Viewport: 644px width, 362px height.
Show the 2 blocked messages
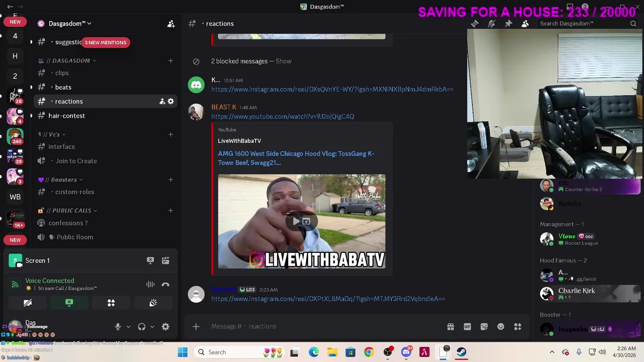coord(283,61)
